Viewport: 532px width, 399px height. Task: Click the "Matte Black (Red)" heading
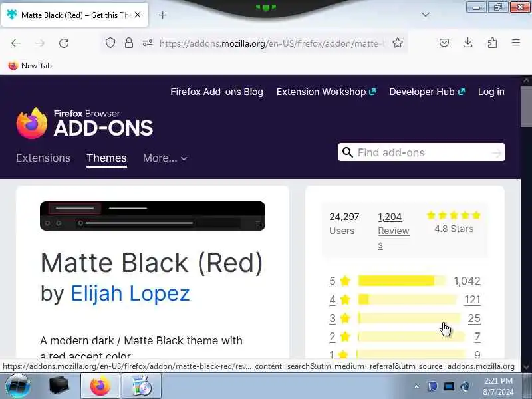click(152, 263)
